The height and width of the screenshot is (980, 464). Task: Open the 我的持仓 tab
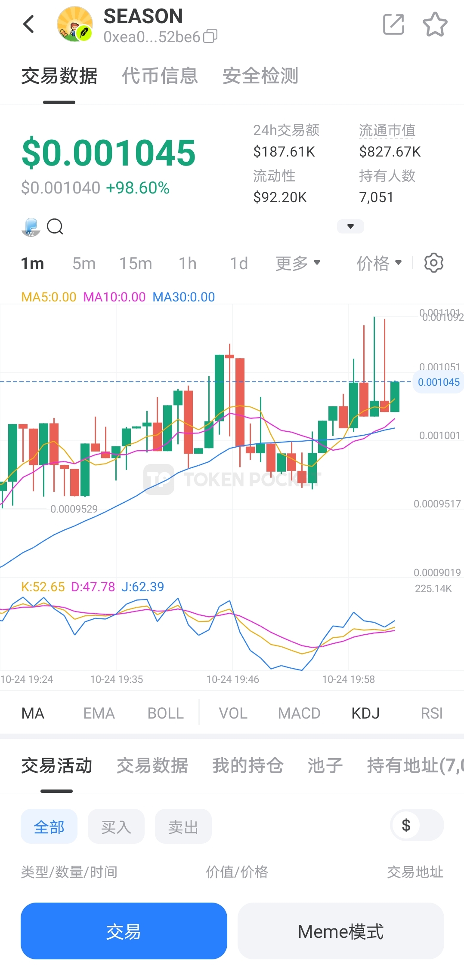click(248, 765)
